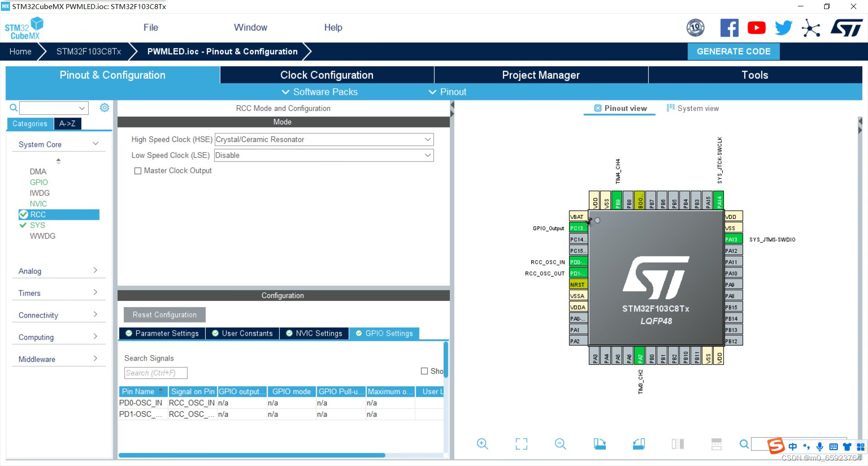Viewport: 868px width, 466px height.
Task: Click the Search Signals input field
Action: click(156, 373)
